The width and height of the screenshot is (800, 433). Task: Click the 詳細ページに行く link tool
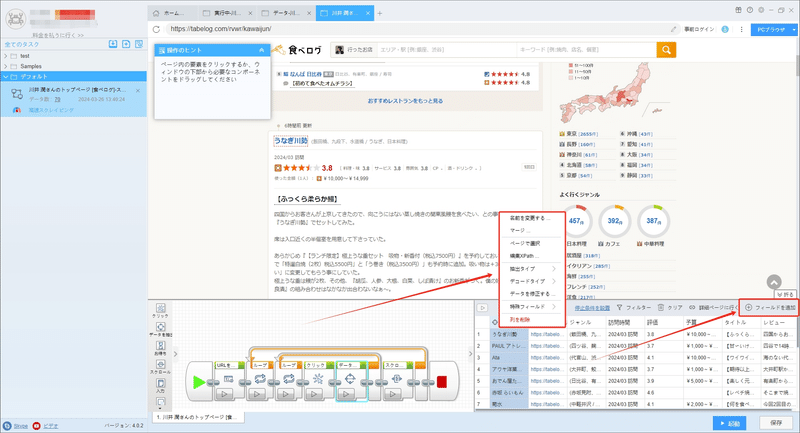pos(713,308)
